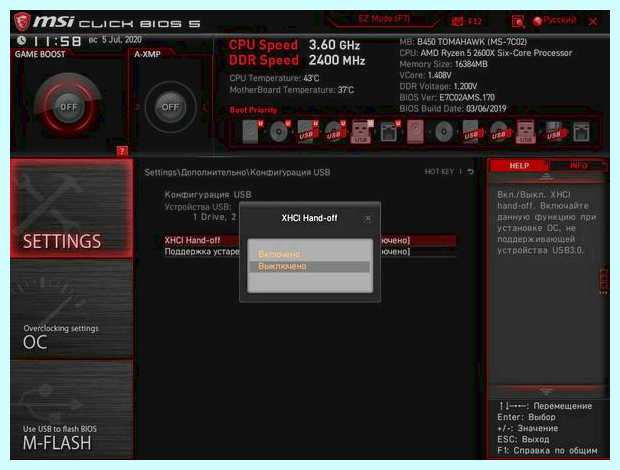The width and height of the screenshot is (620, 470).
Task: Close the XHCI Hand-off popup
Action: tap(368, 218)
